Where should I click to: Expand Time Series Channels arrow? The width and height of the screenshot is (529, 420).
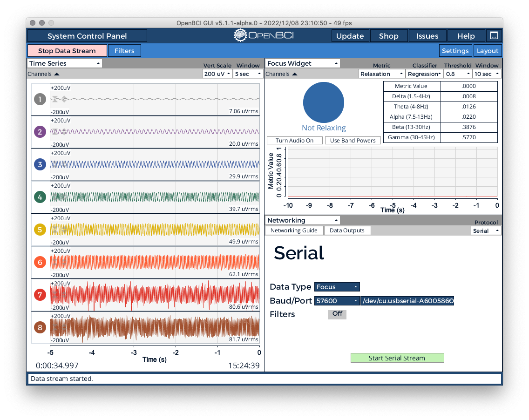pos(57,74)
